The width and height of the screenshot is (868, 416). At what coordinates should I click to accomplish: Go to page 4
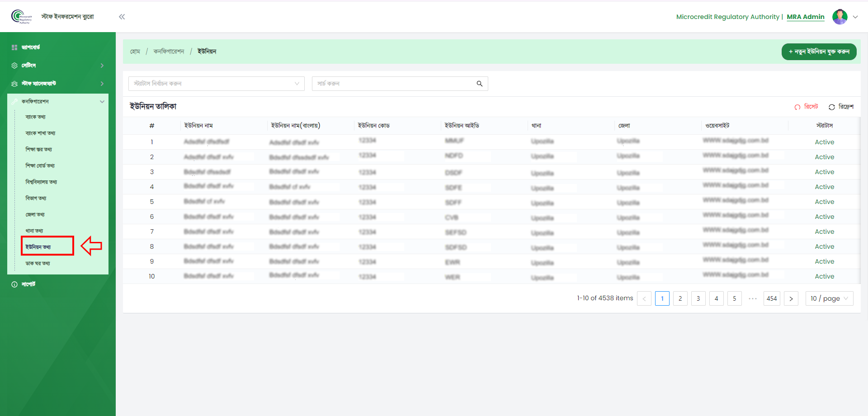click(x=717, y=298)
